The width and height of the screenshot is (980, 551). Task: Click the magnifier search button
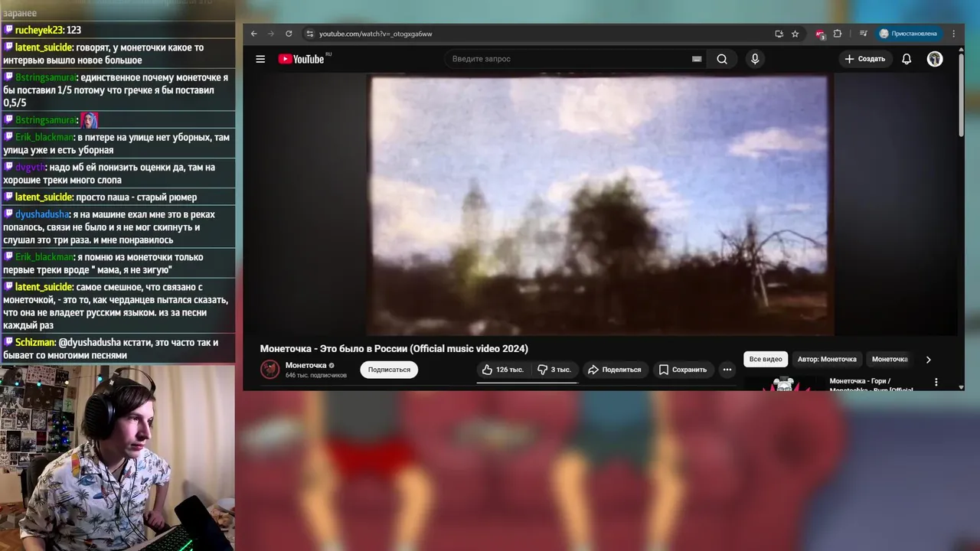coord(722,59)
